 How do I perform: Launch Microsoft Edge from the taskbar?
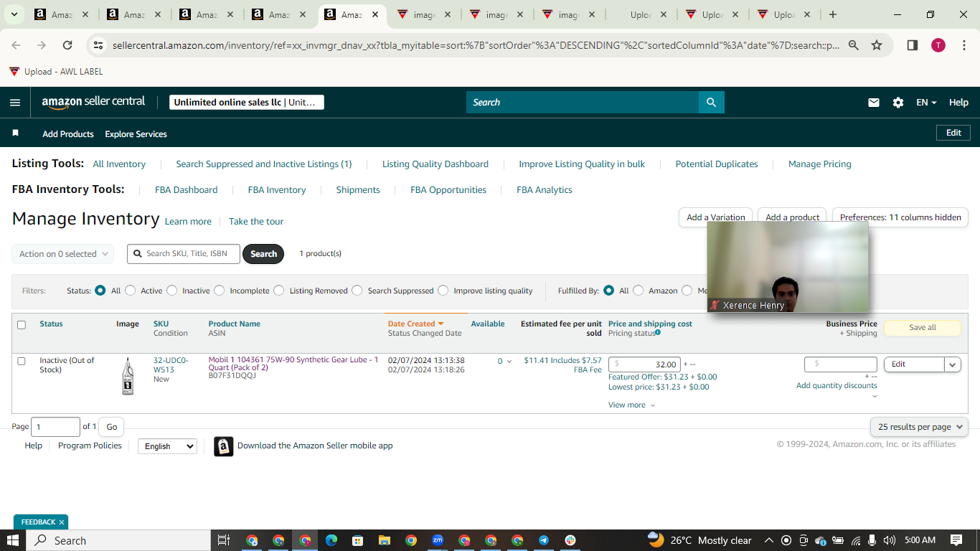click(x=331, y=540)
